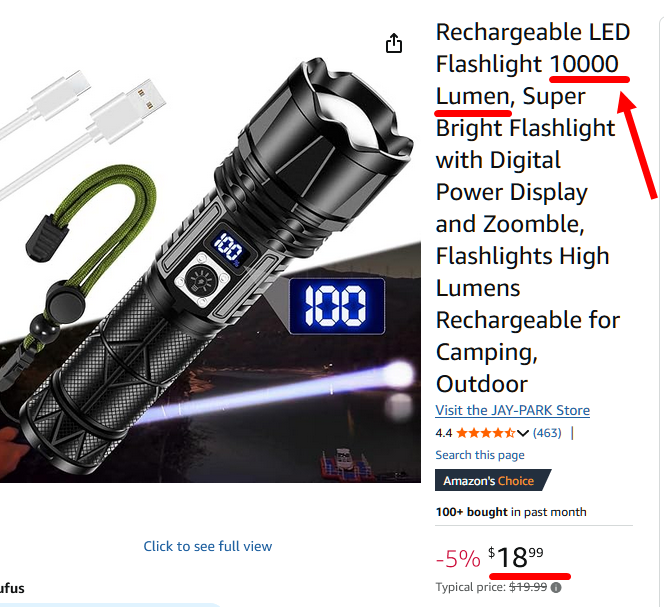Visit the JAY-PARK Store link
664x607 pixels.
click(x=512, y=410)
